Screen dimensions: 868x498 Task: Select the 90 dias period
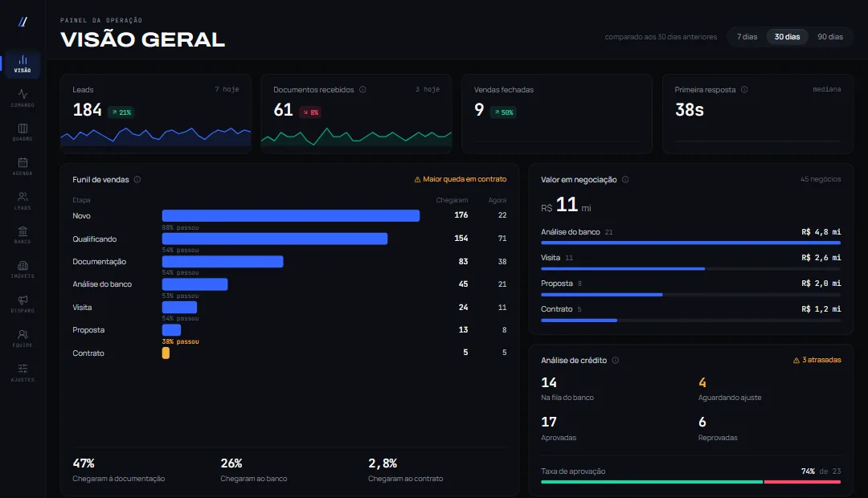(830, 37)
